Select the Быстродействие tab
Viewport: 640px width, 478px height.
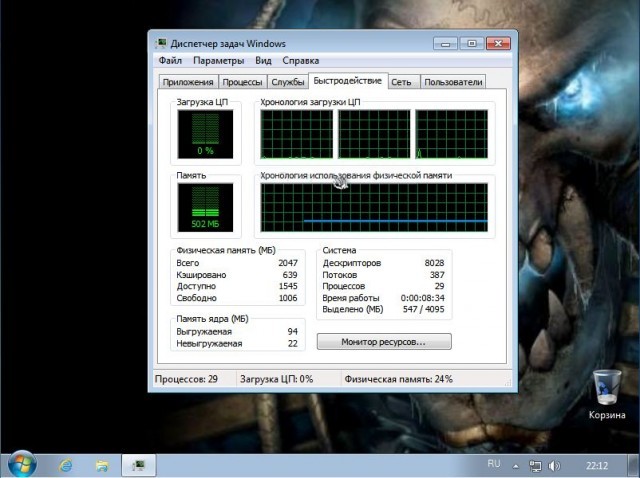tap(348, 81)
